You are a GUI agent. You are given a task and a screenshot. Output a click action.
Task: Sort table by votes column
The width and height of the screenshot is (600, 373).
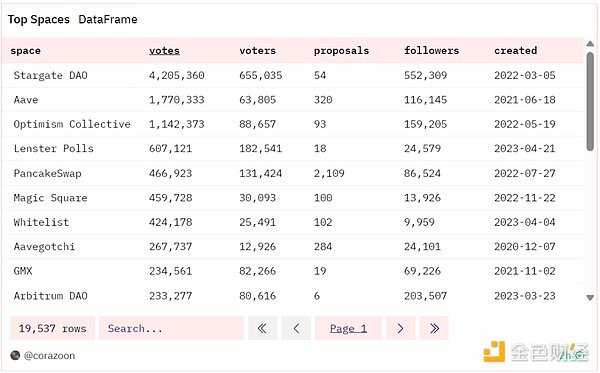point(164,50)
